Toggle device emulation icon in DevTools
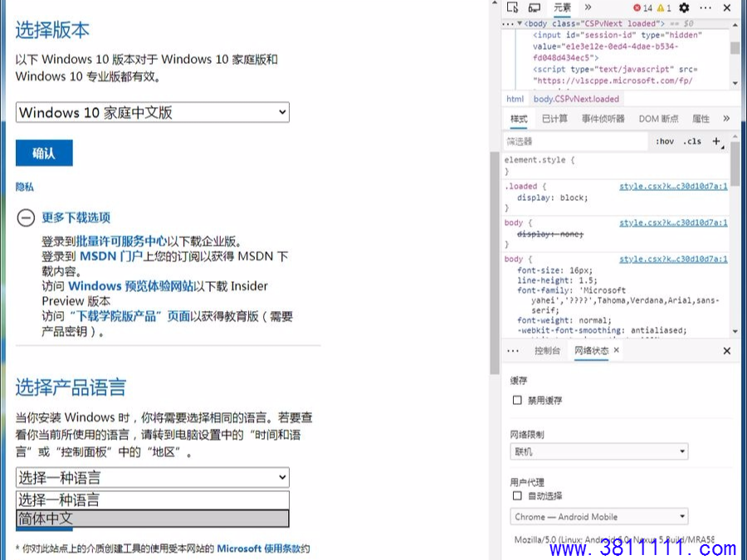Screen dimensions: 747x560 (x=535, y=7)
